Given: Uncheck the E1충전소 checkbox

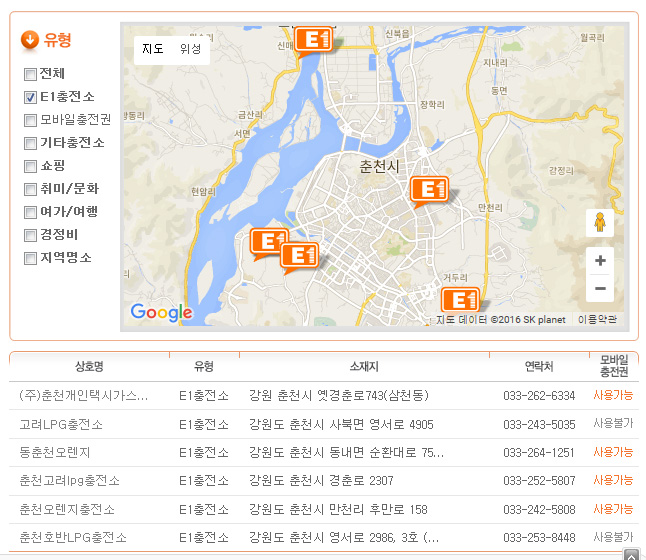Looking at the screenshot, I should click(30, 98).
